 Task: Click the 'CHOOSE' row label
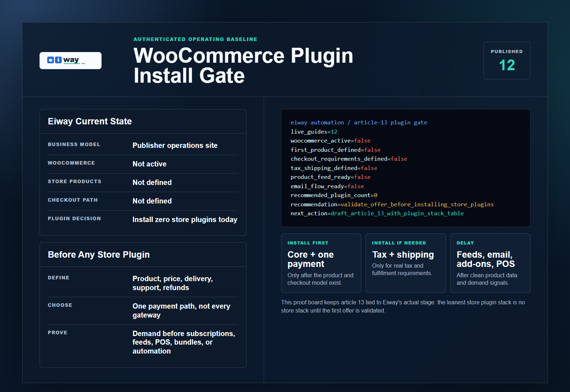tap(60, 305)
